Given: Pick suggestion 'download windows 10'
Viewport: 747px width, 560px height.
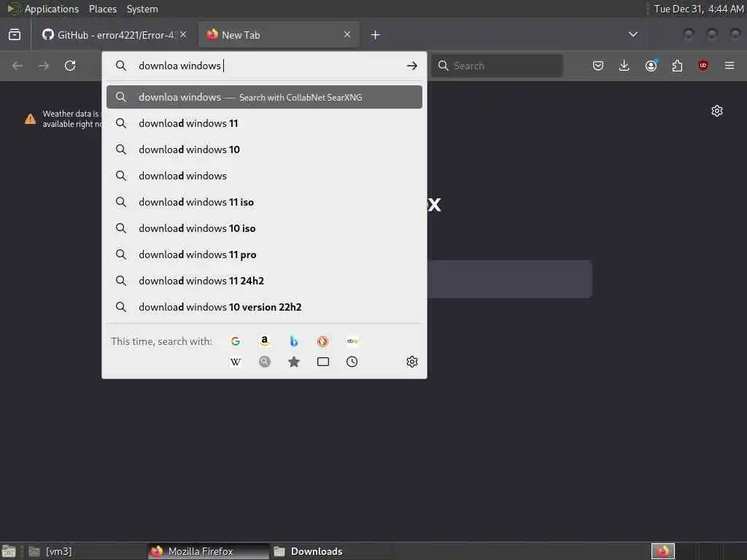Looking at the screenshot, I should [264, 149].
